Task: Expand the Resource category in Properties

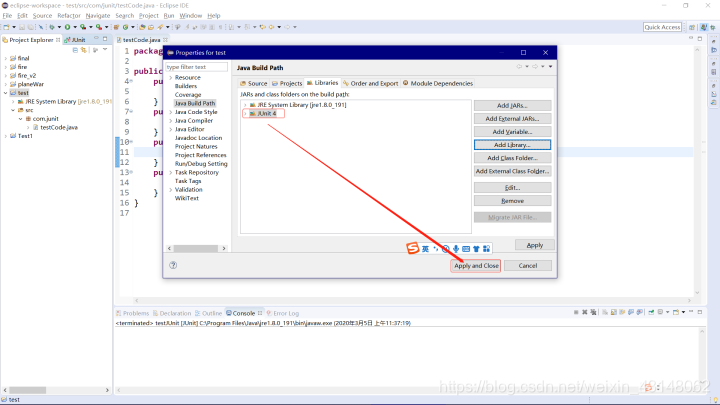Action: (x=171, y=78)
